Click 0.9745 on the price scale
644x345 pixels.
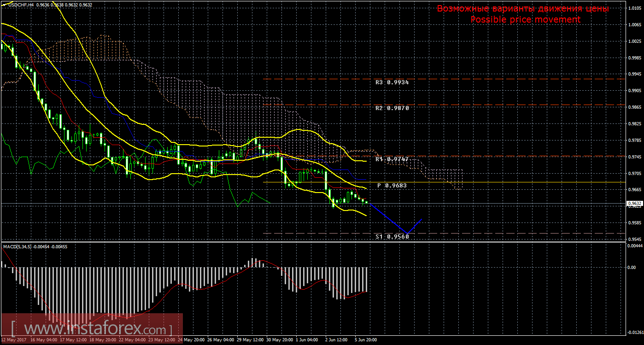coord(634,157)
